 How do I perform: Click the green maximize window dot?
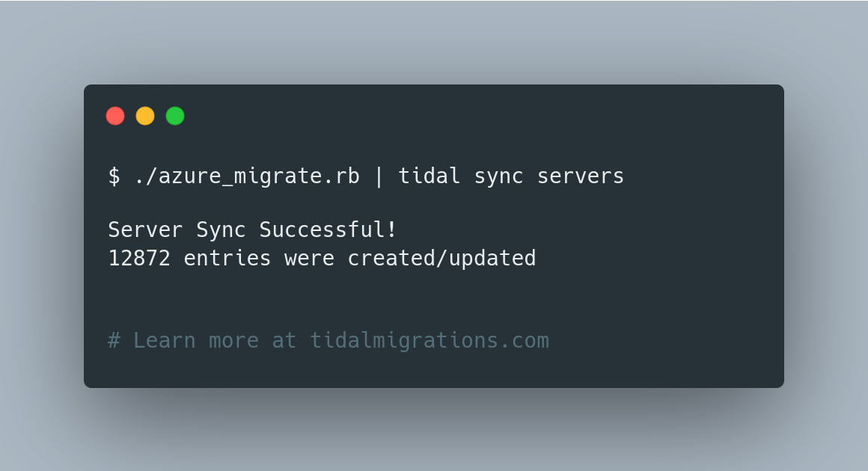(x=175, y=116)
